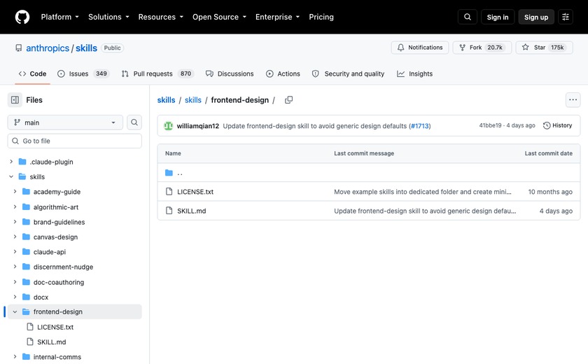Click the Pricing link
The width and height of the screenshot is (588, 364).
point(321,17)
